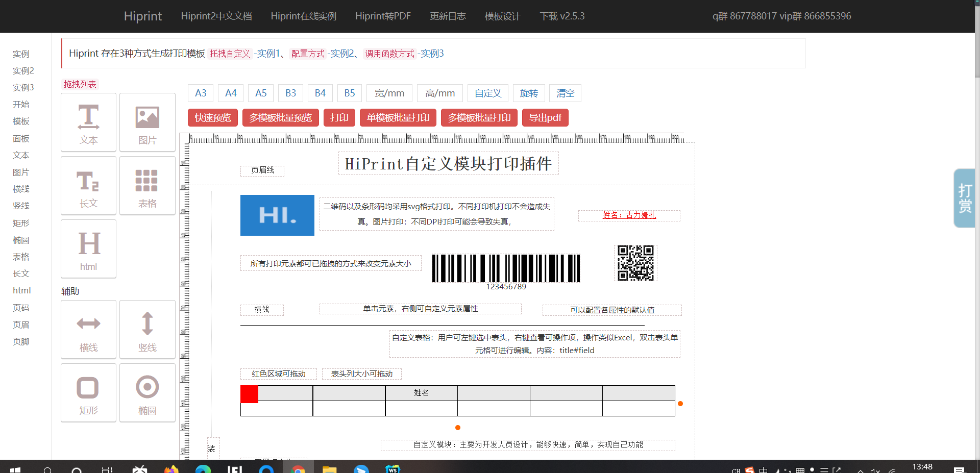Click 快速预览 quick preview button

point(213,118)
